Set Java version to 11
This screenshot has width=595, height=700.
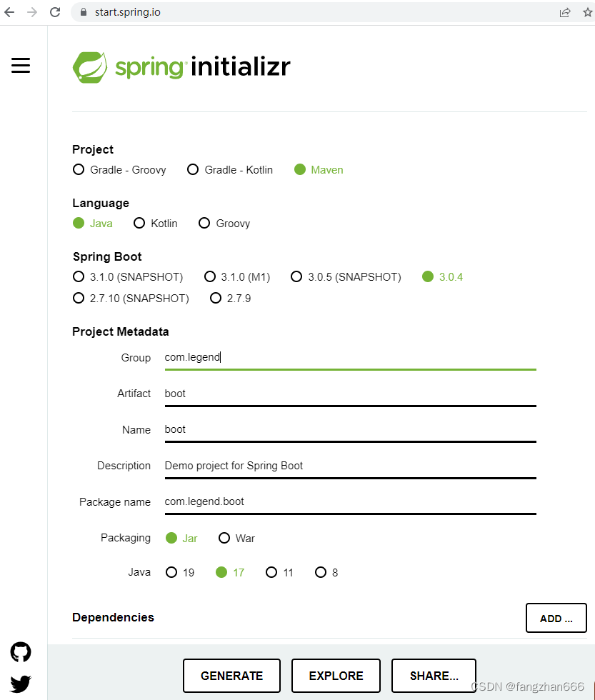[279, 572]
